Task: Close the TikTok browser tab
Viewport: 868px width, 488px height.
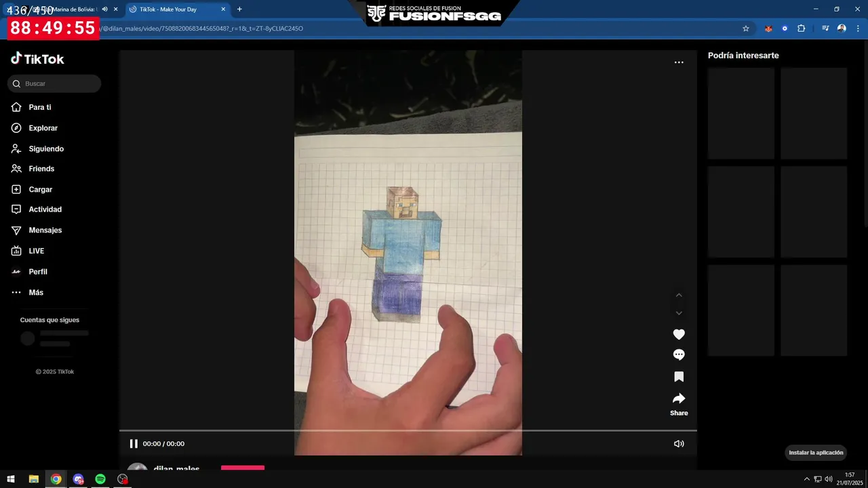Action: coord(223,9)
